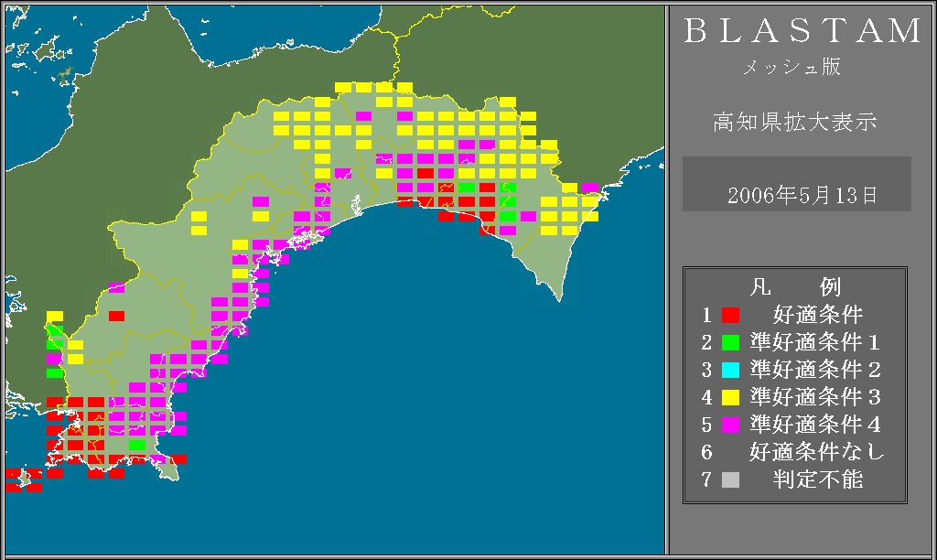Click the date 2006年5月13日
Image resolution: width=937 pixels, height=560 pixels.
click(x=802, y=196)
